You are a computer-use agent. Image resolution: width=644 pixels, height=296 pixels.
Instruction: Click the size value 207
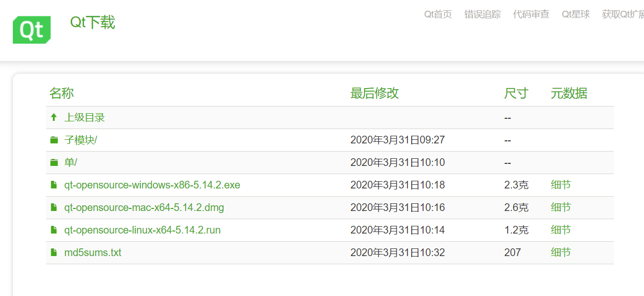pos(512,252)
